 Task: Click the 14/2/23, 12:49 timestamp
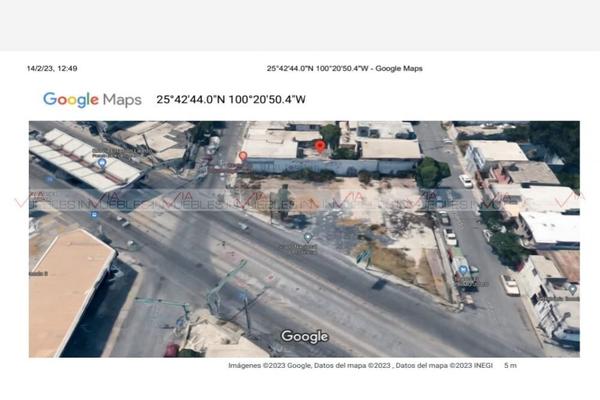51,68
